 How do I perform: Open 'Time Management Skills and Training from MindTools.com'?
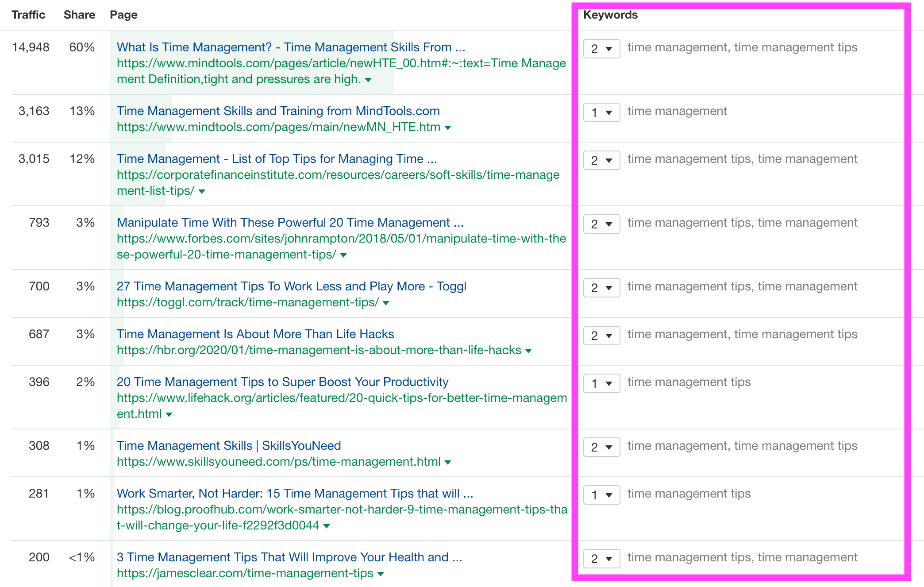278,111
